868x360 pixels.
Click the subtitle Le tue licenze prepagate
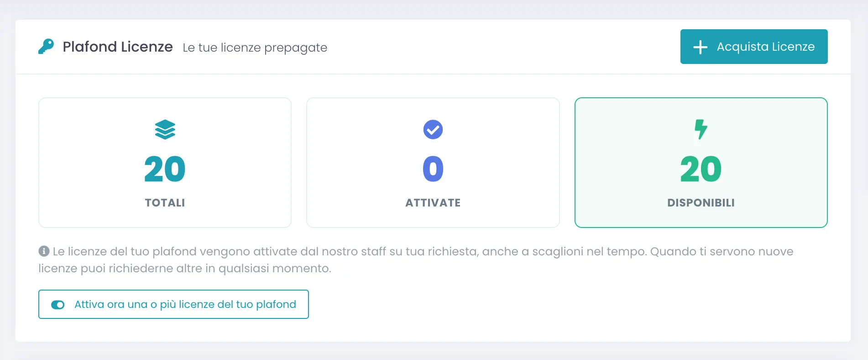click(x=255, y=48)
